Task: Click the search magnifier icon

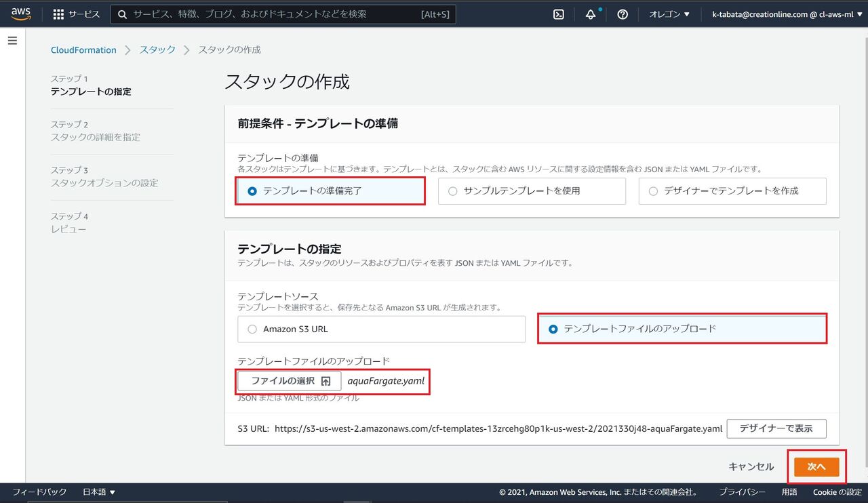Action: click(x=122, y=14)
